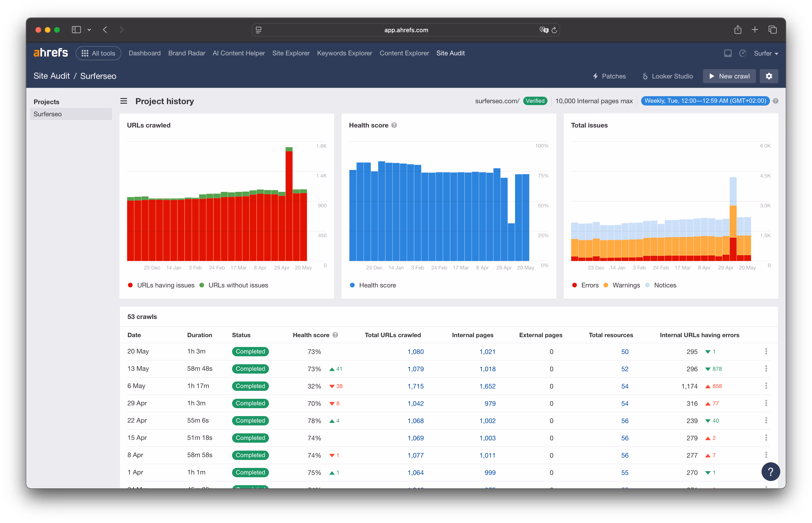Expand the Surfer account dropdown
The width and height of the screenshot is (812, 523).
click(766, 53)
